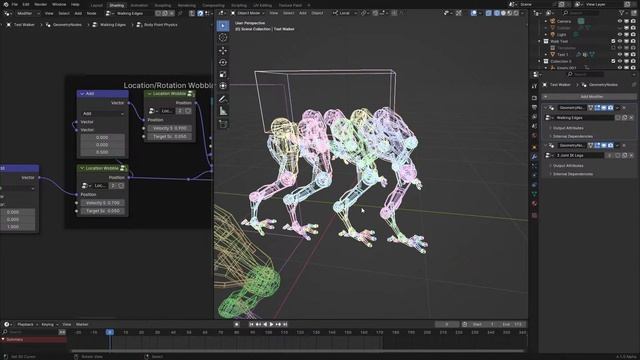Uncheck the Walk Test collection checkbox

[x=613, y=41]
